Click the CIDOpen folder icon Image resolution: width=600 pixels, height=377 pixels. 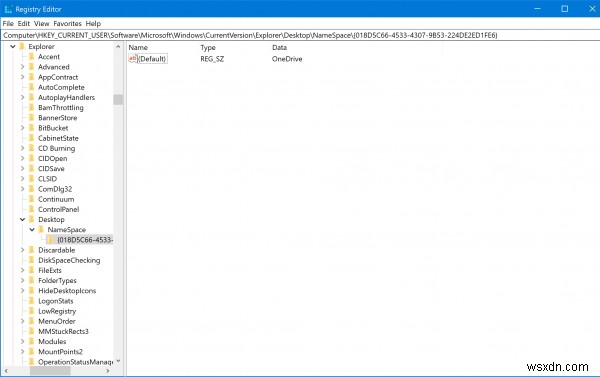pyautogui.click(x=32, y=158)
